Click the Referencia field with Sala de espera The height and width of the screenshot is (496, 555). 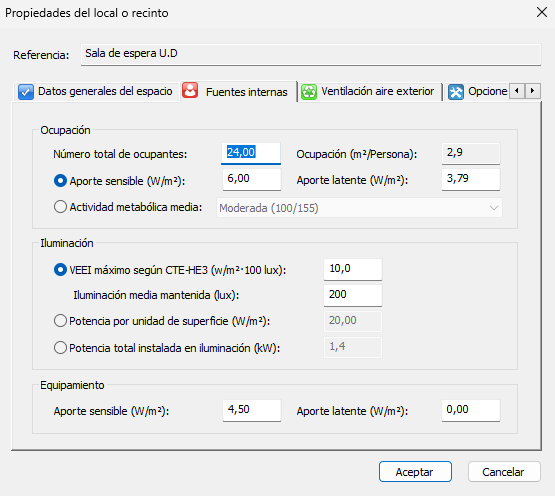311,55
